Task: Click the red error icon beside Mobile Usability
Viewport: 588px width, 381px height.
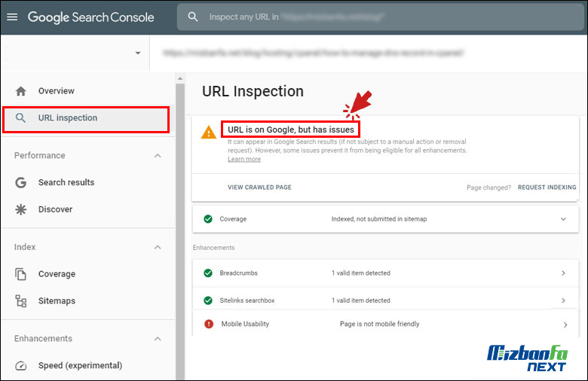Action: coord(209,324)
